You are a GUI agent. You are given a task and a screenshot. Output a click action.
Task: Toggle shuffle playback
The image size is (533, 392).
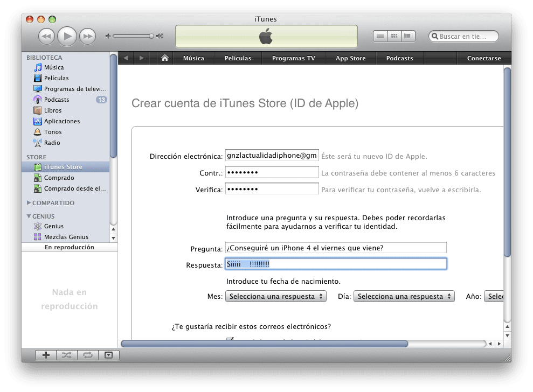pos(67,355)
